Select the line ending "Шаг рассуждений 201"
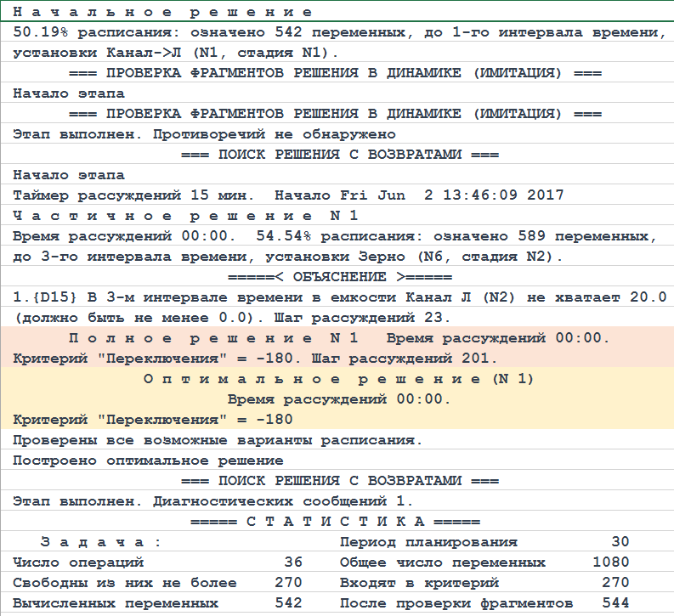674x616 pixels. click(x=255, y=358)
